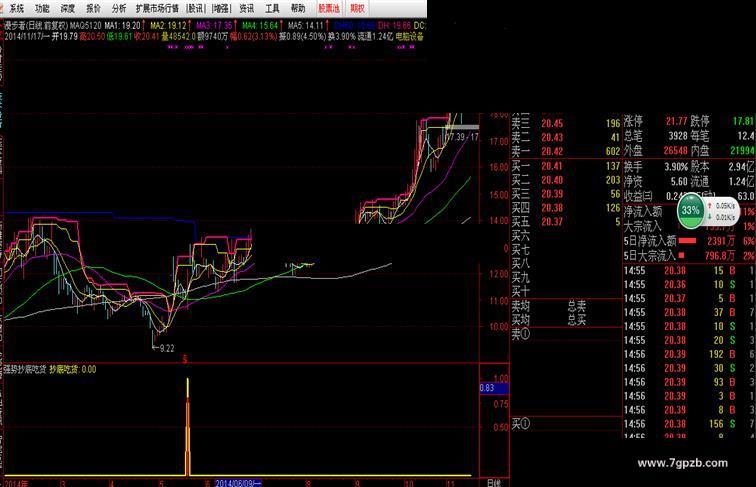Click the 涨停 21.77 value
The height and width of the screenshot is (487, 756).
coord(676,121)
